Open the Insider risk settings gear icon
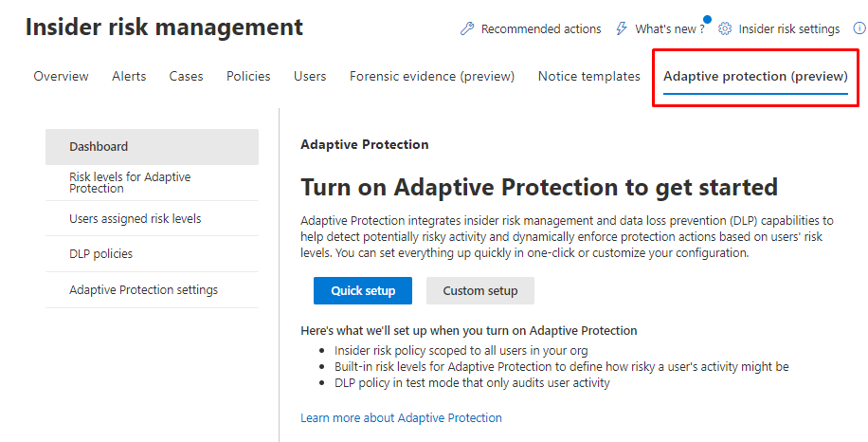Viewport: 868px width, 442px height. point(725,28)
